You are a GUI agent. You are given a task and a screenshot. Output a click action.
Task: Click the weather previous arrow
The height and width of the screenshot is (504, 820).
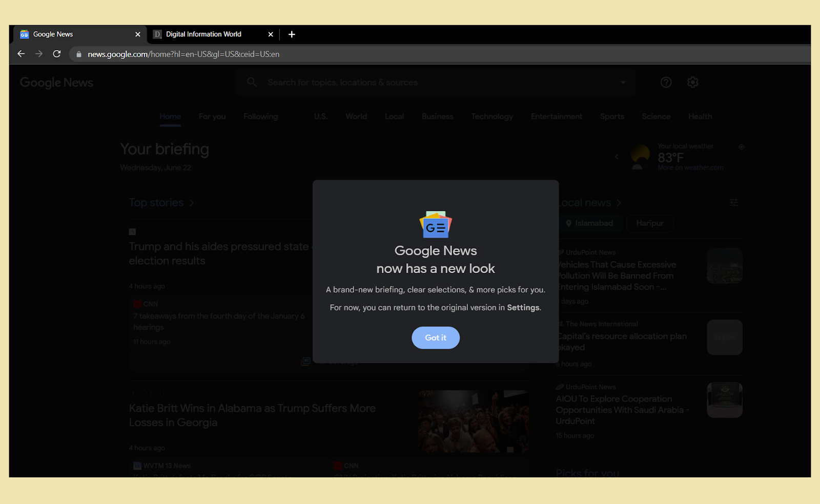click(617, 157)
